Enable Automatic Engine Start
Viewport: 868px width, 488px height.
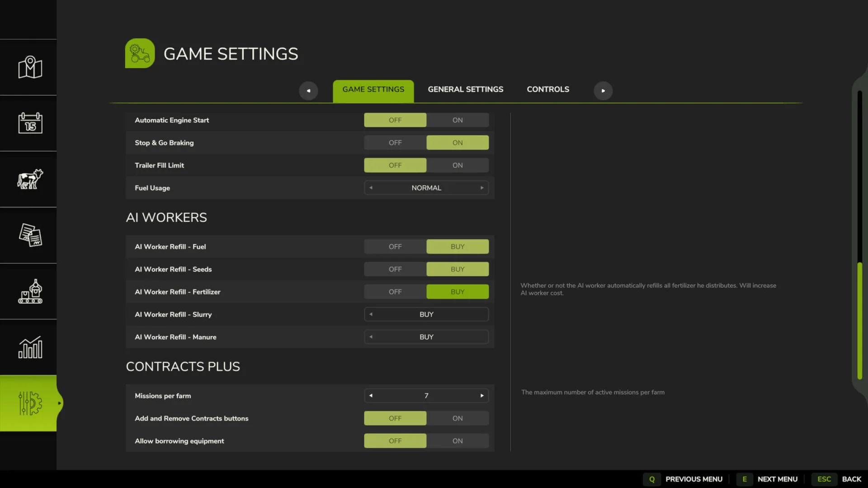457,120
